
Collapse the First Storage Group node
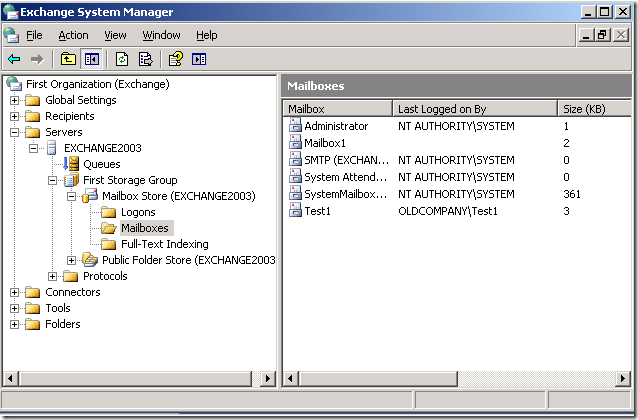(52, 180)
